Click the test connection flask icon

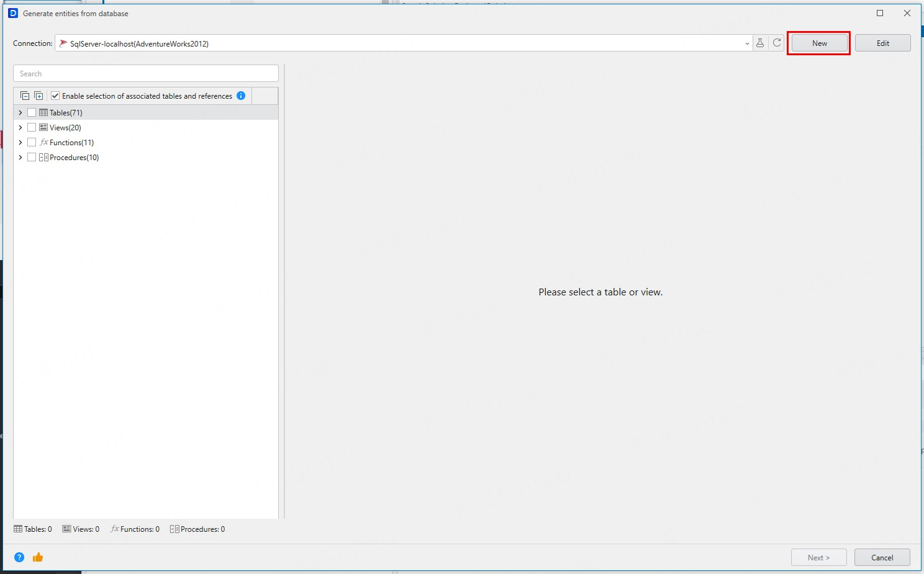[760, 43]
